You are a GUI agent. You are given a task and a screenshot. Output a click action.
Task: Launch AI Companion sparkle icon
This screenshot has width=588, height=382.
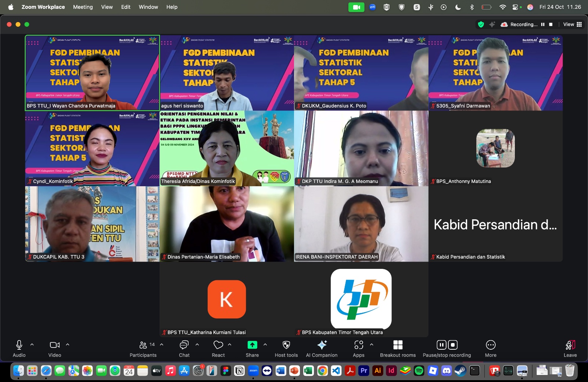[322, 349]
